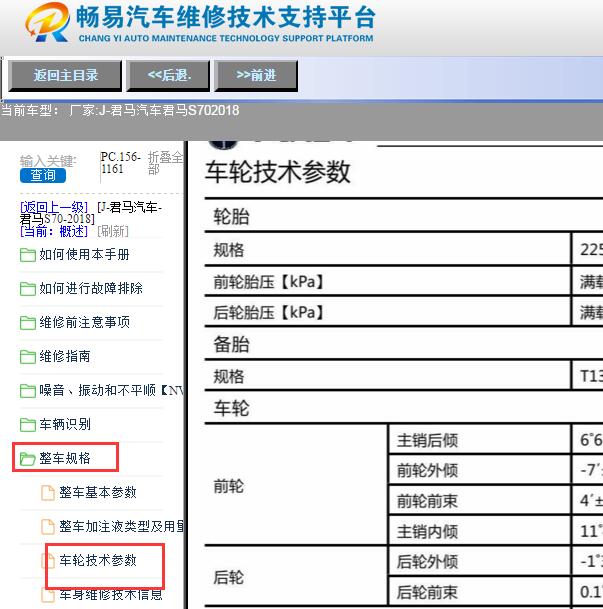Click the 维修指南 folder icon
This screenshot has width=603, height=609.
[x=28, y=357]
